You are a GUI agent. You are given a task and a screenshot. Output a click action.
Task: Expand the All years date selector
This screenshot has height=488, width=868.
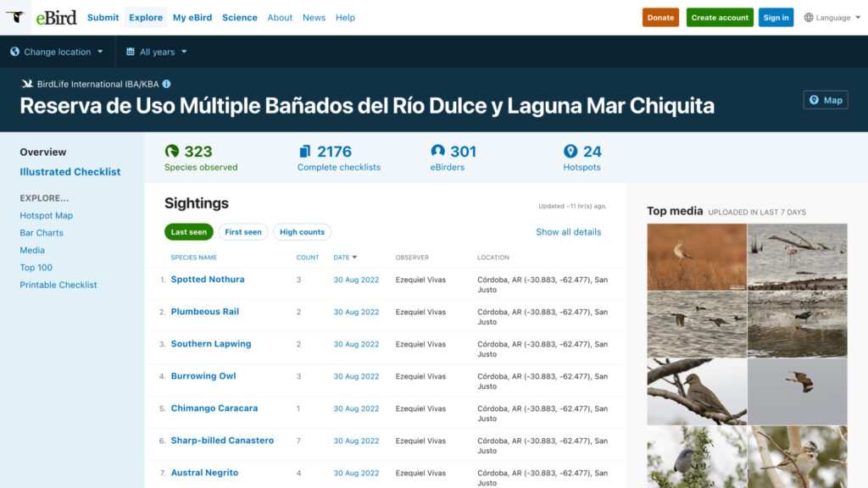(x=157, y=52)
